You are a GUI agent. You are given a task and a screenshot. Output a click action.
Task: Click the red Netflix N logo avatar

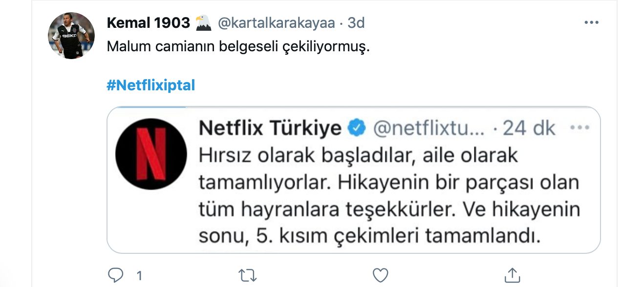click(x=151, y=154)
